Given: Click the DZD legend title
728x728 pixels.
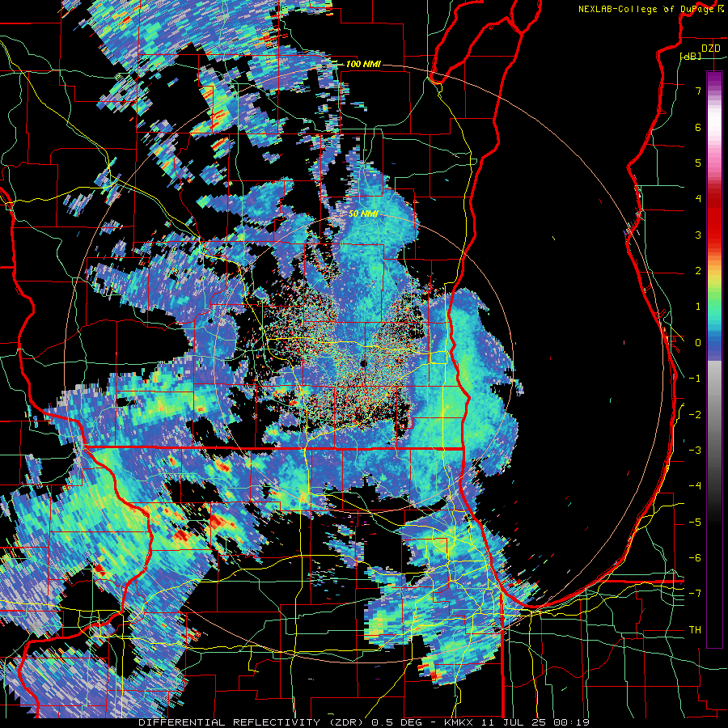Looking at the screenshot, I should click(x=710, y=49).
